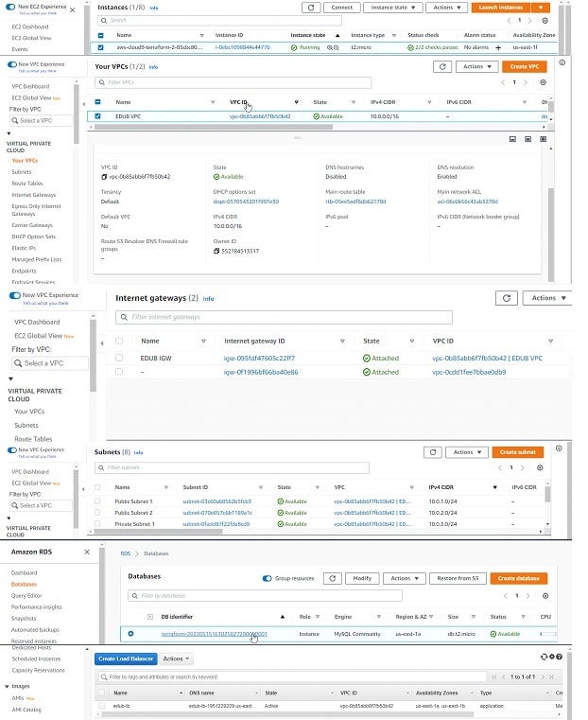Open Actions dropdown in Instances panel
The image size is (588, 720).
447,8
